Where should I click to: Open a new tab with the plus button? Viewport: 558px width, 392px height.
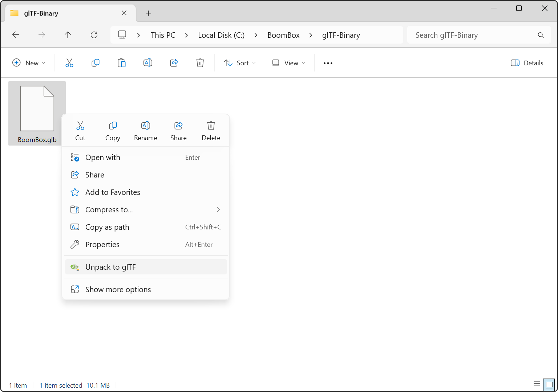click(x=148, y=13)
